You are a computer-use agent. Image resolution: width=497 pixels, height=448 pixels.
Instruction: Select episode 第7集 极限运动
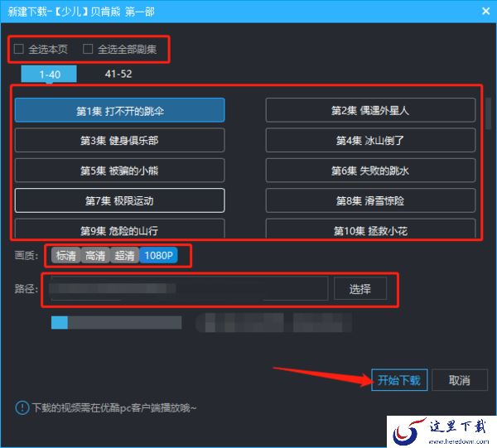[x=120, y=200]
